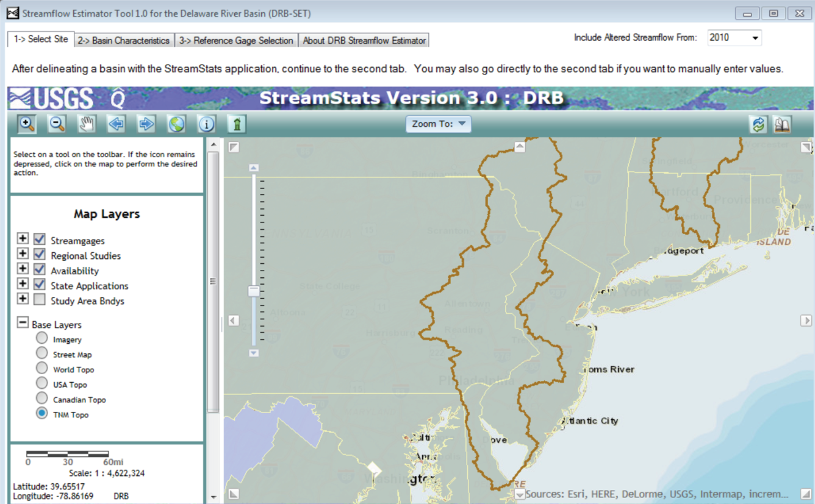Image resolution: width=815 pixels, height=504 pixels.
Task: Click the Map Layers heading
Action: (107, 214)
